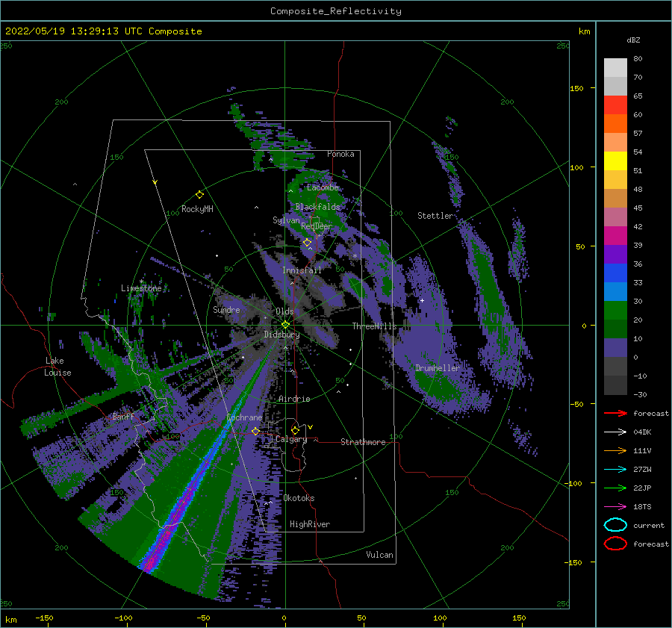Click the orange swatch between 60 and 57
Viewport: 672px width, 628px height.
(x=615, y=123)
